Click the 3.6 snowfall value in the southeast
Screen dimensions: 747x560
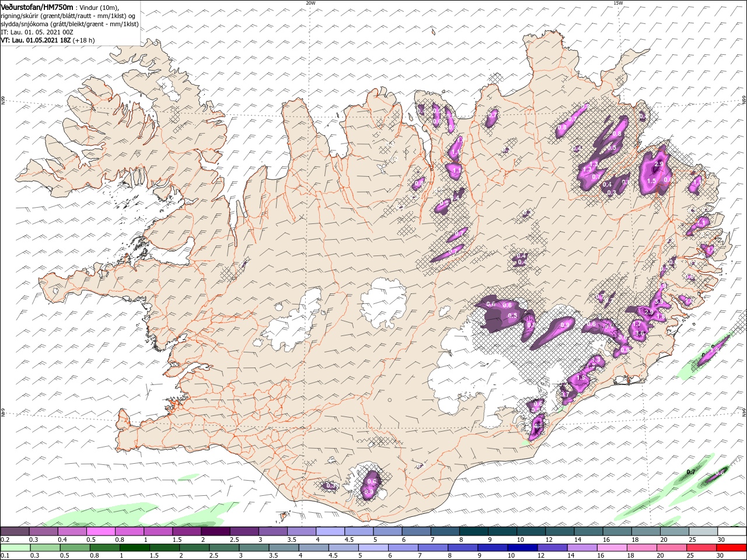point(640,334)
